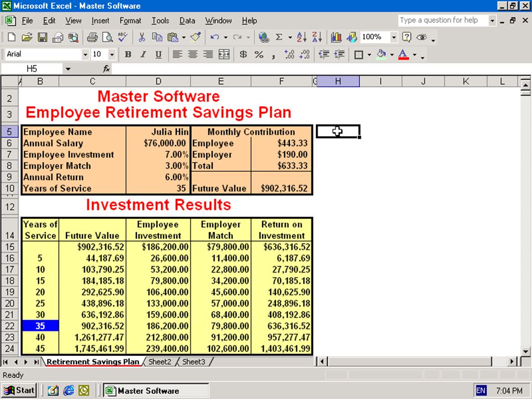Screen dimensions: 532x399
Task: Apply Percent Style with the percent icon
Action: pyautogui.click(x=259, y=54)
